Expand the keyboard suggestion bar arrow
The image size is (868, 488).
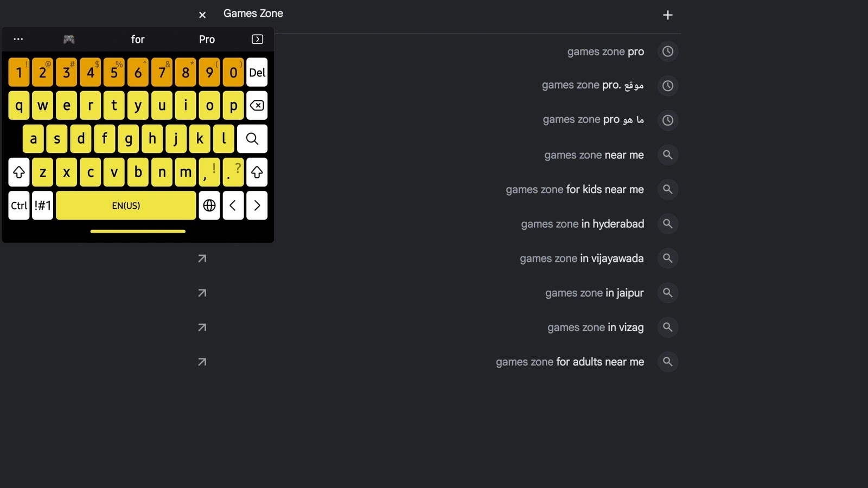(x=258, y=39)
